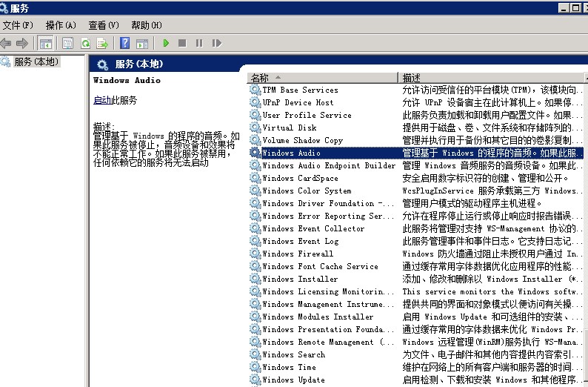Select Windows Error Reporting Service

[415, 216]
